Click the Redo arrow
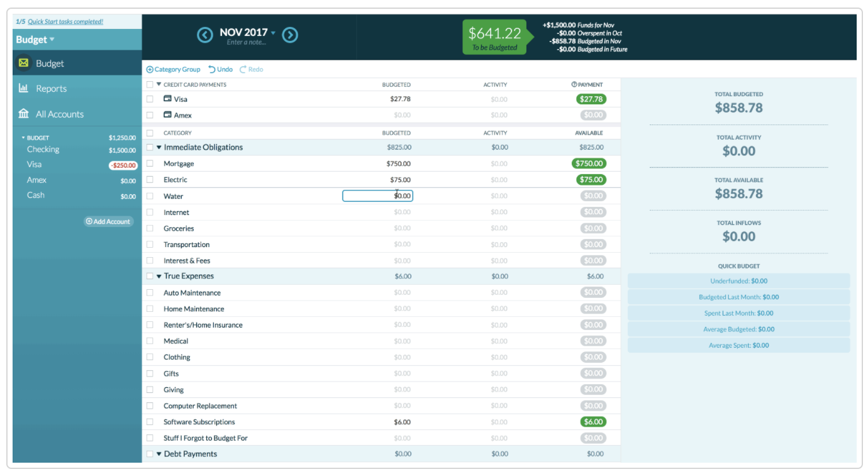 (x=243, y=69)
